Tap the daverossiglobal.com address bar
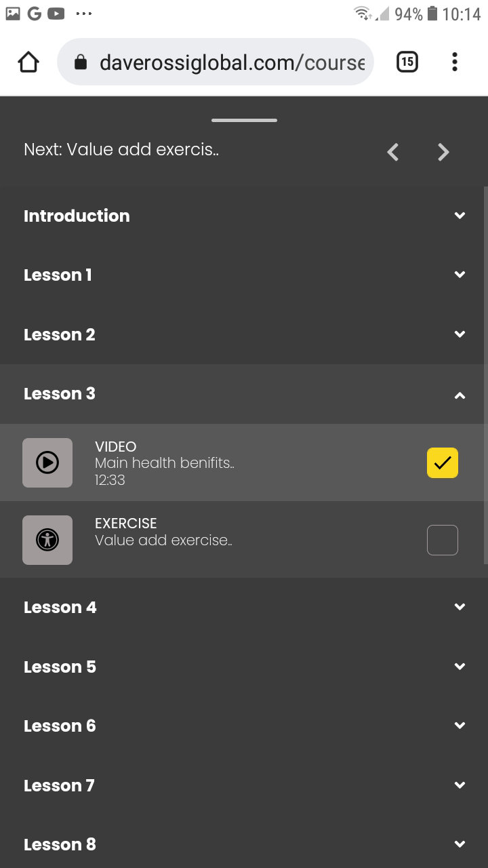The width and height of the screenshot is (488, 868). click(x=230, y=63)
